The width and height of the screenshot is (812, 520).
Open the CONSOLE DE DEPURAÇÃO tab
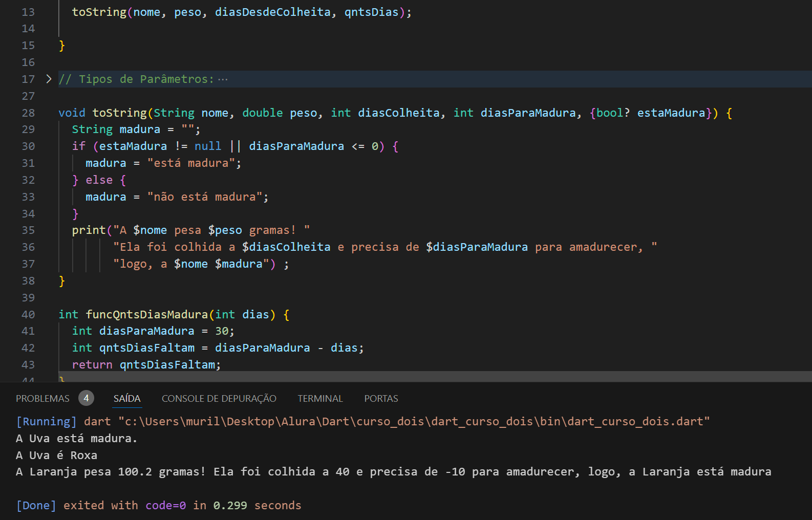(219, 398)
